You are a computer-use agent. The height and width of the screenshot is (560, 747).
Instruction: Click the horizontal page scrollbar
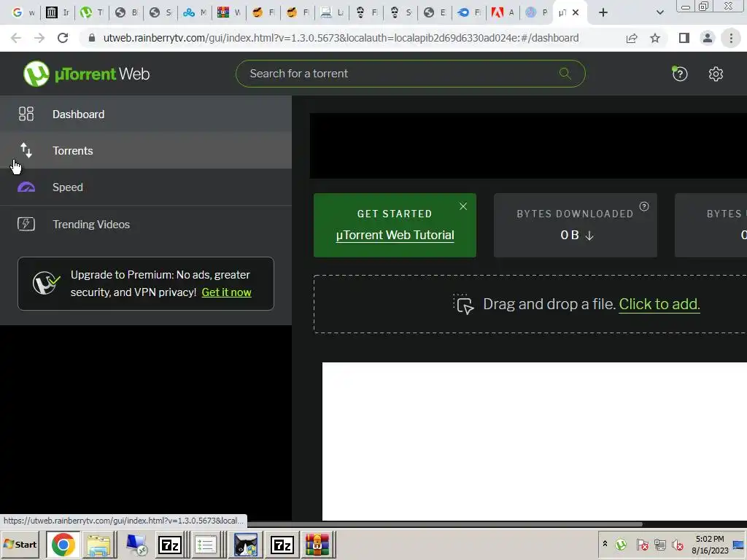pyautogui.click(x=444, y=524)
